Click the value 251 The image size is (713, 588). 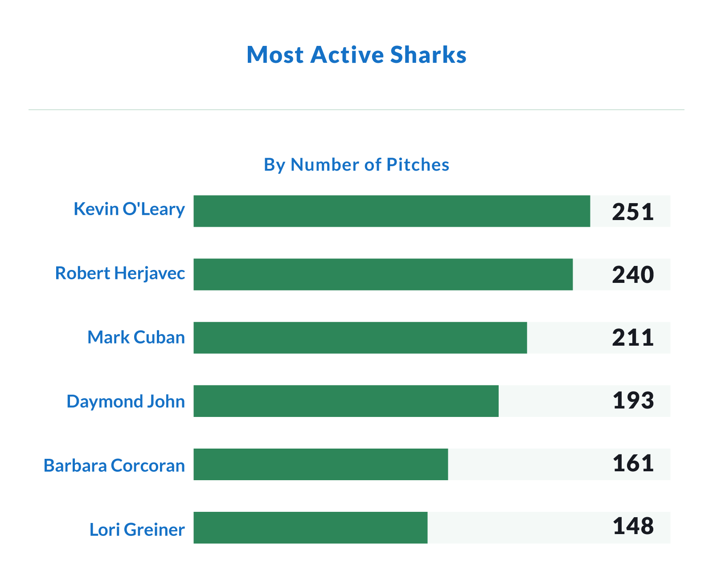point(633,212)
